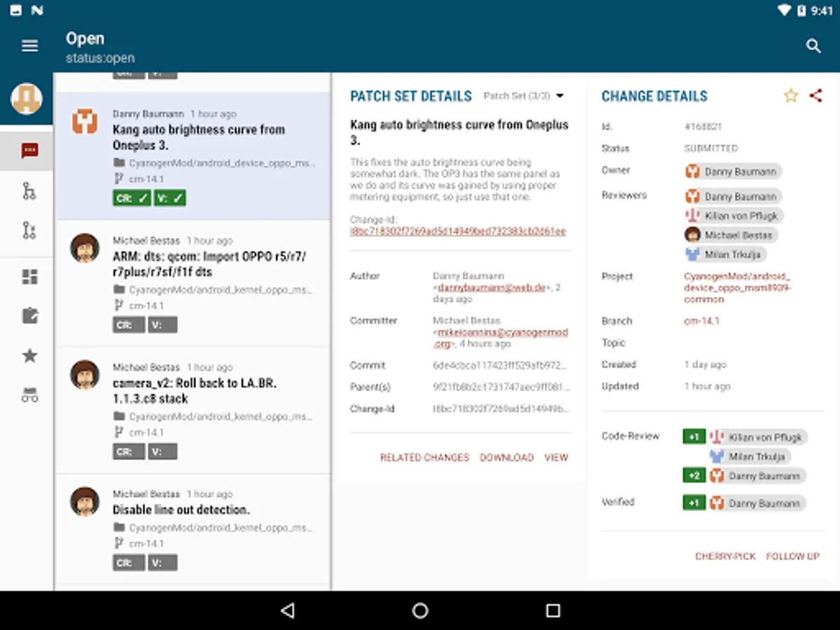Open the dashboard grid icon

(29, 277)
